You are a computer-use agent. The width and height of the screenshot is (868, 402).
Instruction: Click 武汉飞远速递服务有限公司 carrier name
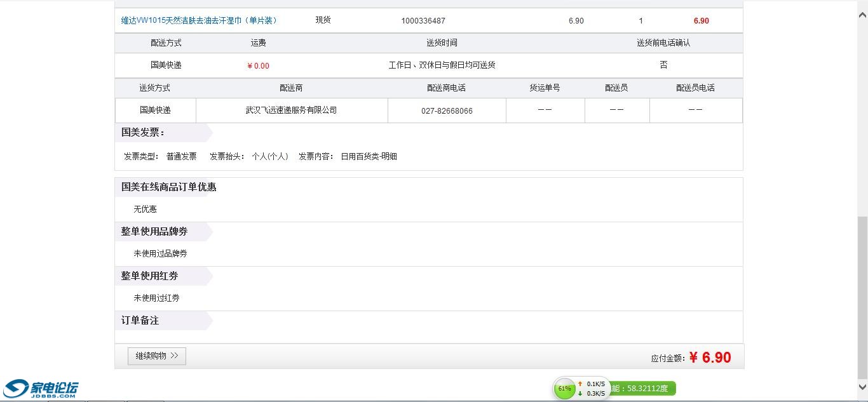291,111
